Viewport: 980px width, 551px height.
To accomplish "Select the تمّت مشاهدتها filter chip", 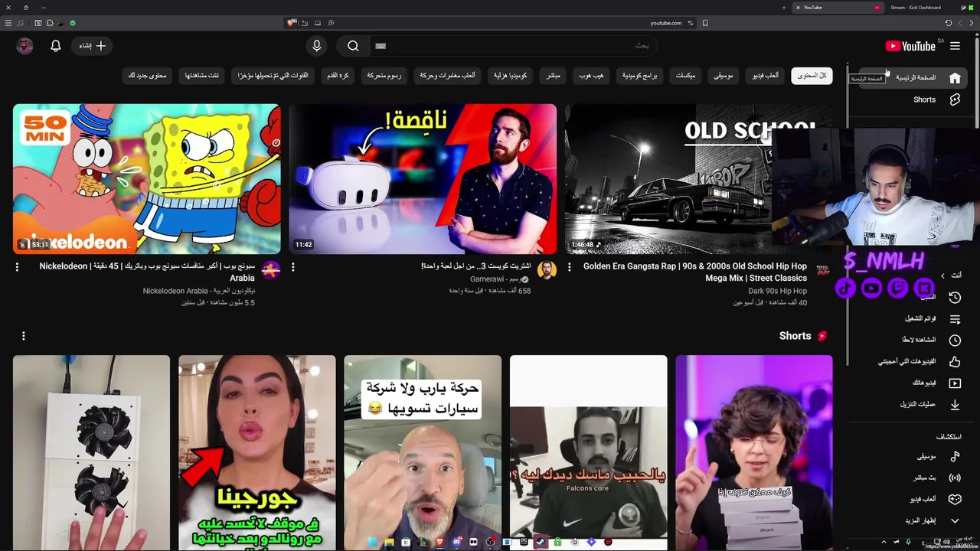I will coord(201,76).
